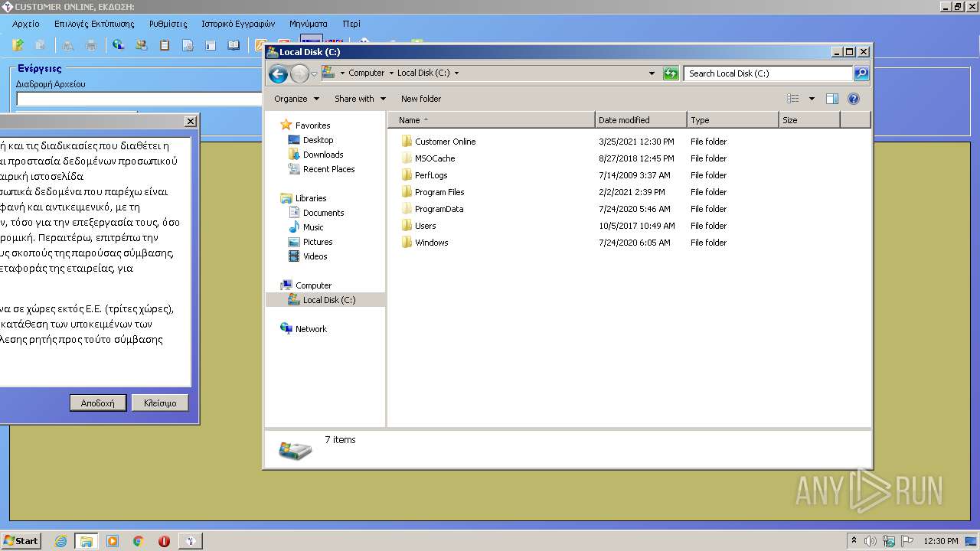Screen dimensions: 980x551
Task: Open the Organize dropdown
Action: (x=296, y=99)
